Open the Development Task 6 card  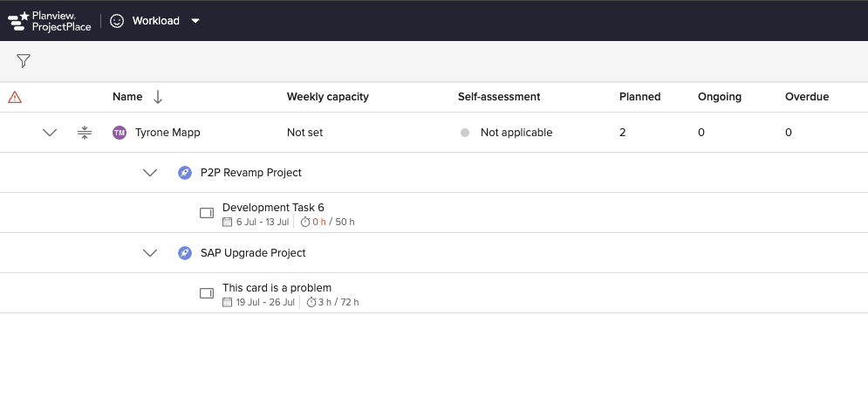[x=273, y=208]
